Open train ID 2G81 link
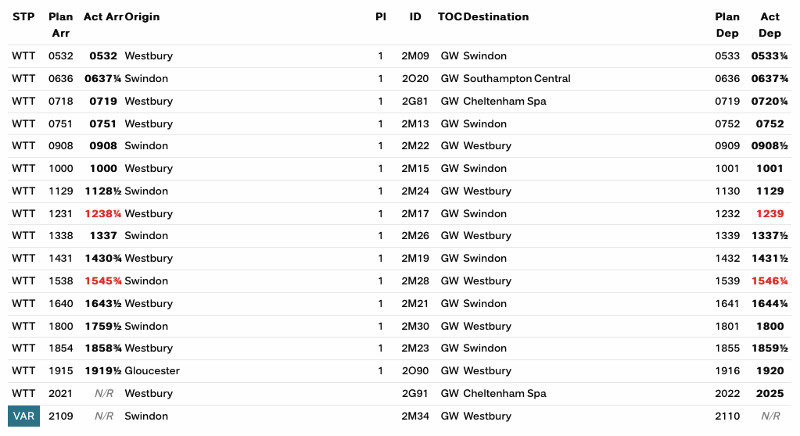The image size is (800, 436). (415, 101)
